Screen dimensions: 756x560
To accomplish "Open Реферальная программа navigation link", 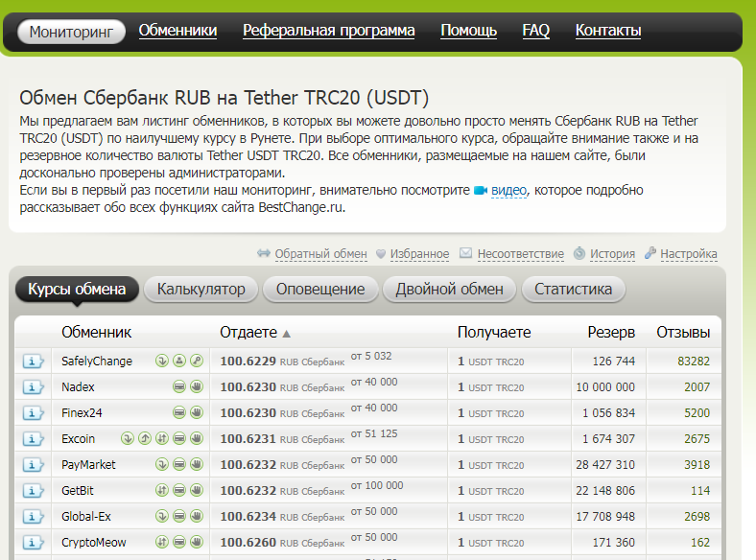I will (329, 31).
